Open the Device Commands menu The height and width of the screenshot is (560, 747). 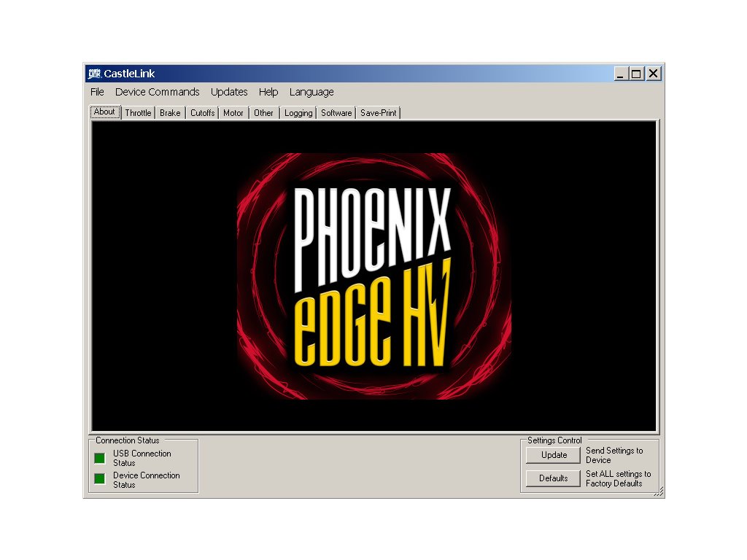point(157,92)
